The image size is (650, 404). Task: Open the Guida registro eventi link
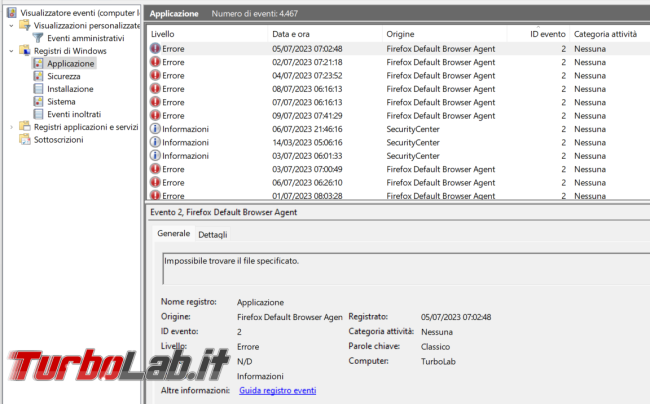278,390
